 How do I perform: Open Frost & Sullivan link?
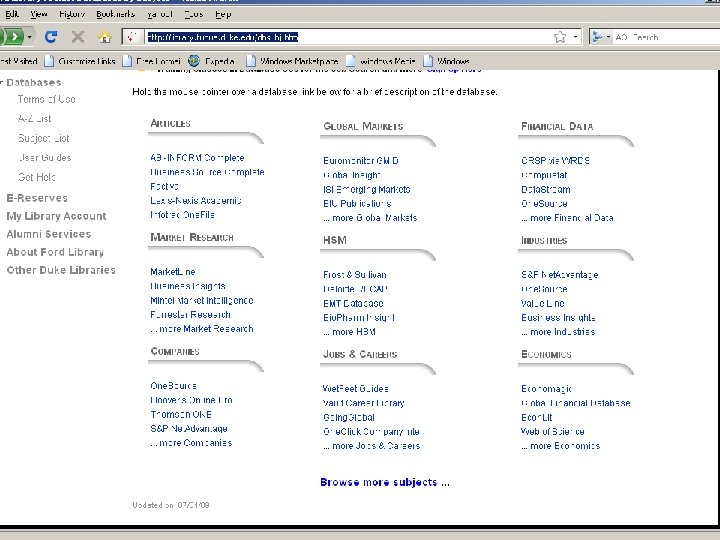coord(355,275)
